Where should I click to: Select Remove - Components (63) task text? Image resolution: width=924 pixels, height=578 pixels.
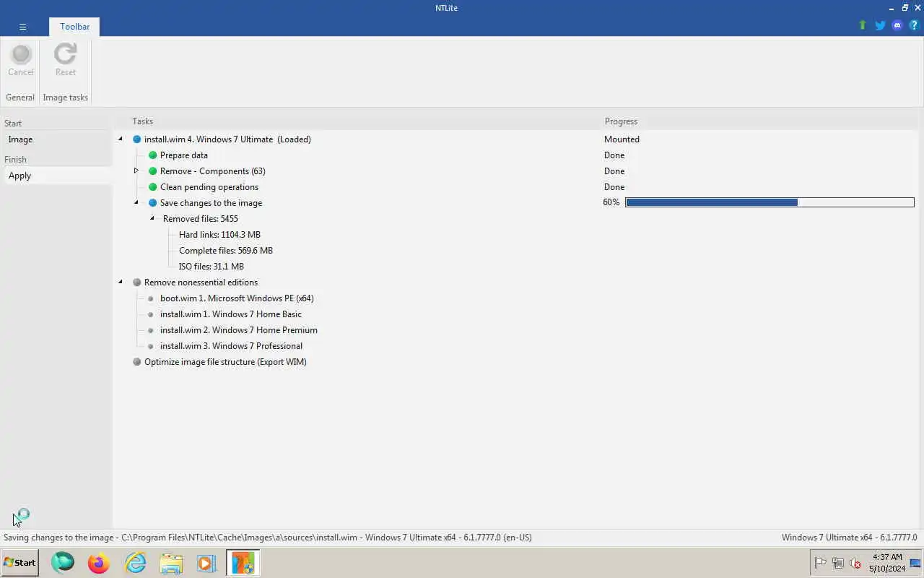coord(213,171)
